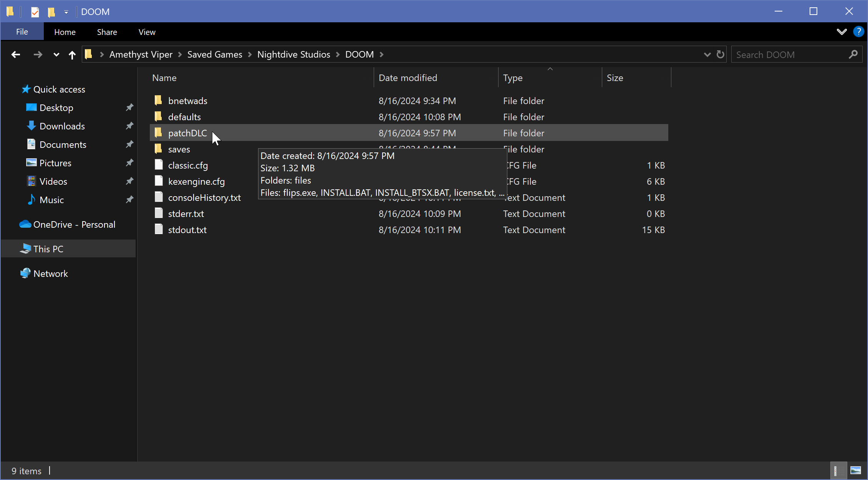
Task: Click the New folder quick access icon
Action: [x=51, y=12]
